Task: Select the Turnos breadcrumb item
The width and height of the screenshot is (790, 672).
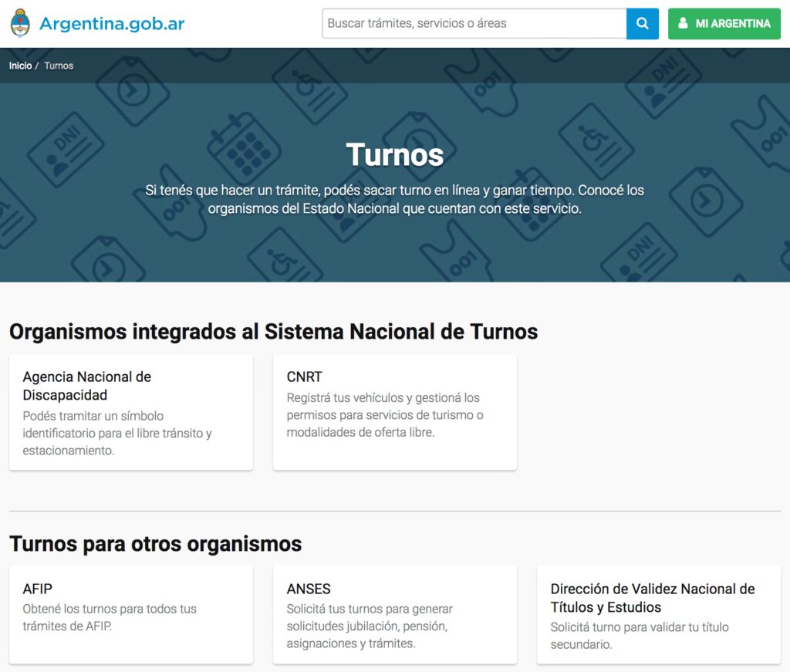Action: coord(59,66)
